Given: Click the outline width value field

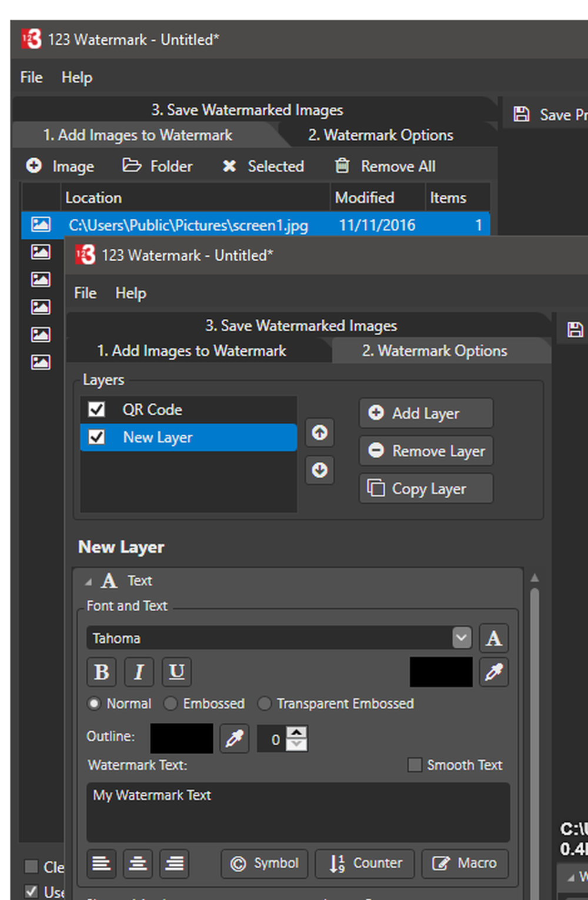Looking at the screenshot, I should point(272,739).
